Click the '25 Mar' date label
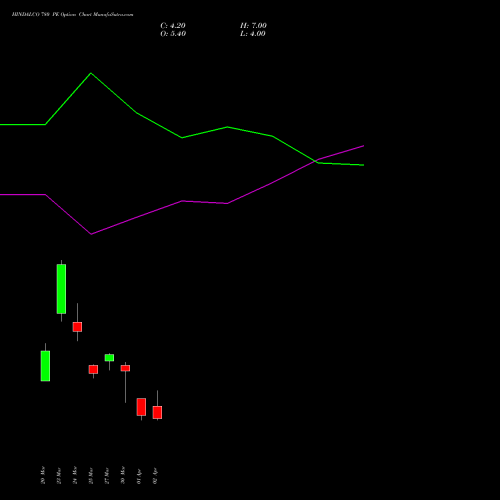500x500 pixels. [x=91, y=475]
